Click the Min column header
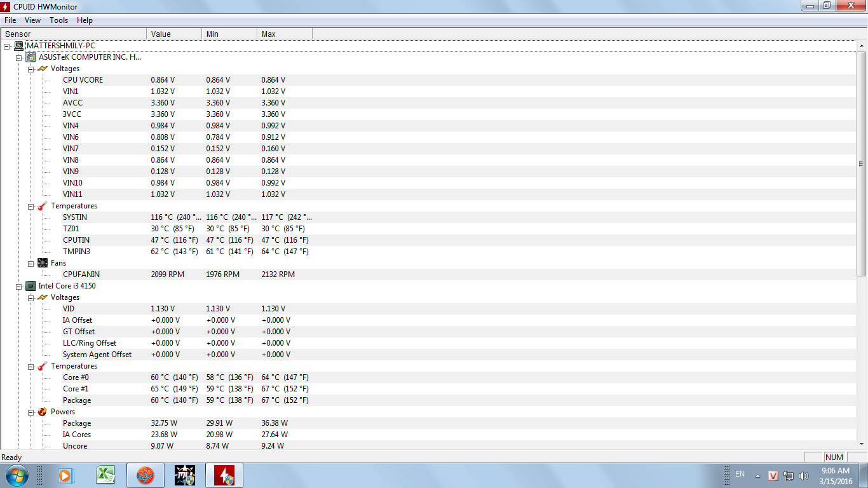 (229, 34)
